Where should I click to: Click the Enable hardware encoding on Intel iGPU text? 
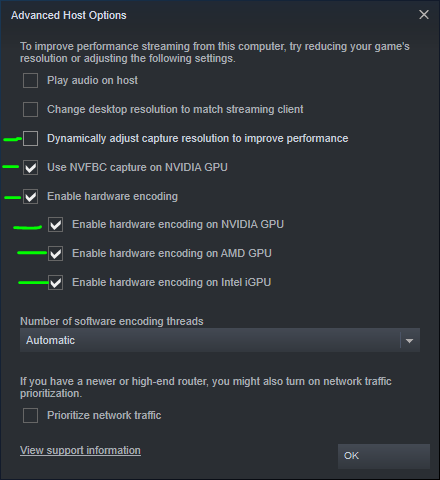pyautogui.click(x=172, y=282)
